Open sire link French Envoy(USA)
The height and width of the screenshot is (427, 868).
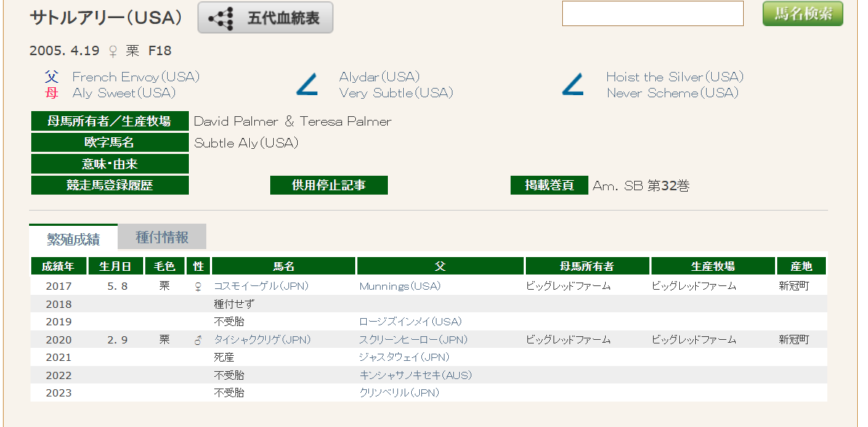coord(136,77)
